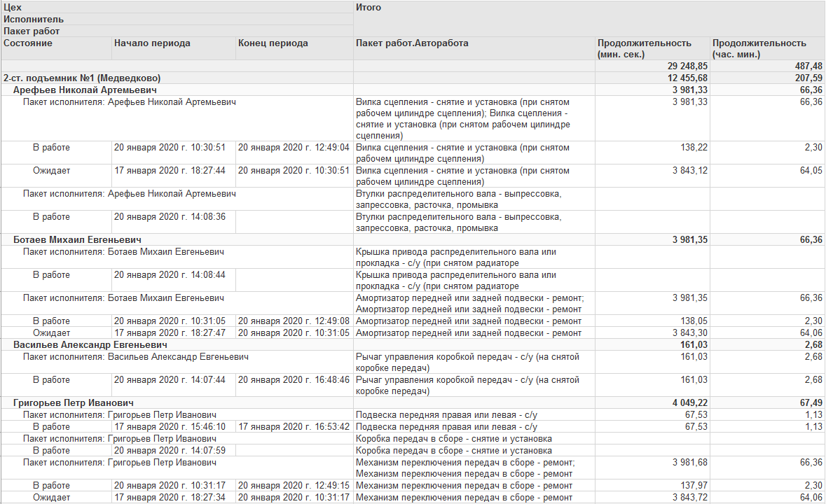The image size is (826, 504).
Task: Select start time '17 января 2020 г. 18:27:44'
Action: tap(170, 171)
